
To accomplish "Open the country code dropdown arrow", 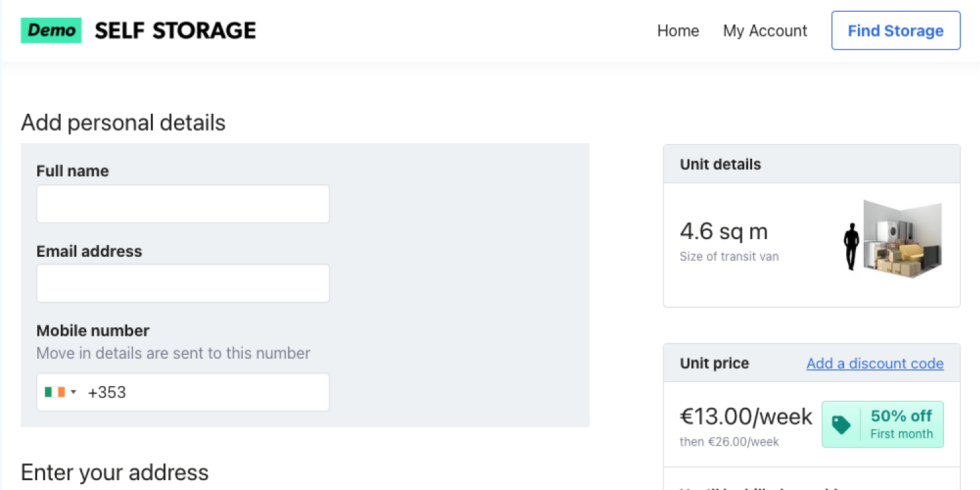I will tap(74, 392).
